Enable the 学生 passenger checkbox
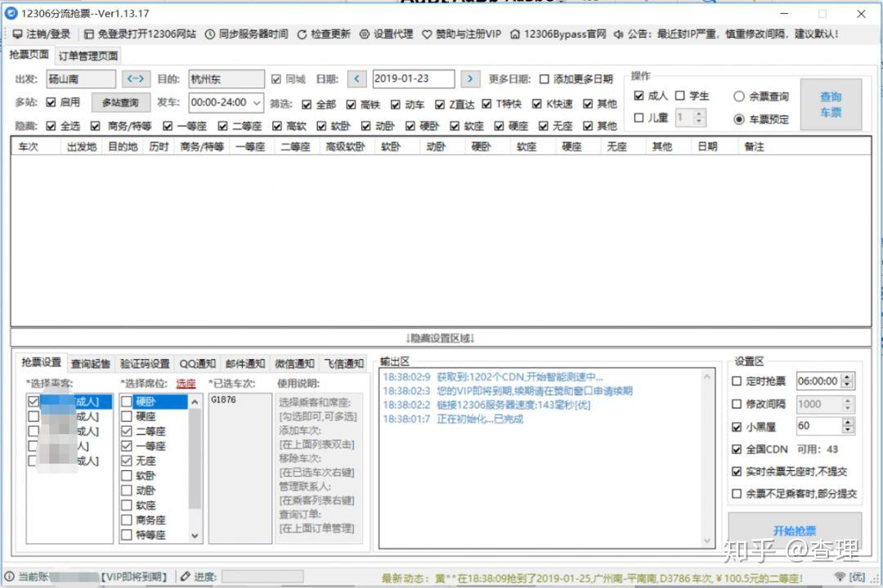883x588 pixels. tap(681, 95)
